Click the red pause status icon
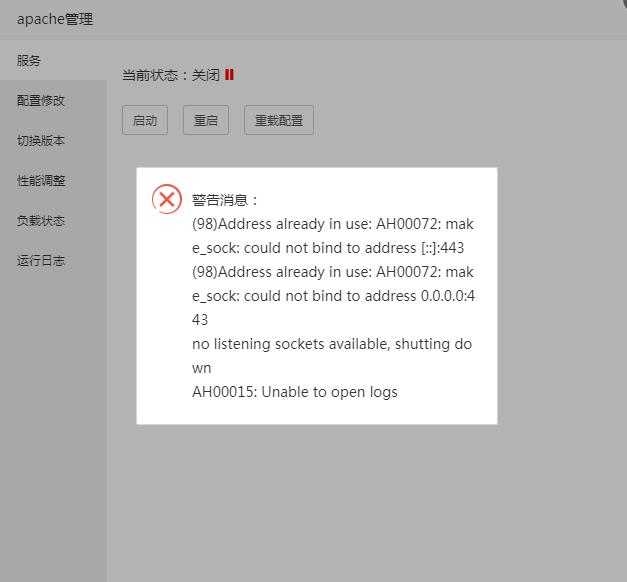Image resolution: width=627 pixels, height=582 pixels. [229, 74]
